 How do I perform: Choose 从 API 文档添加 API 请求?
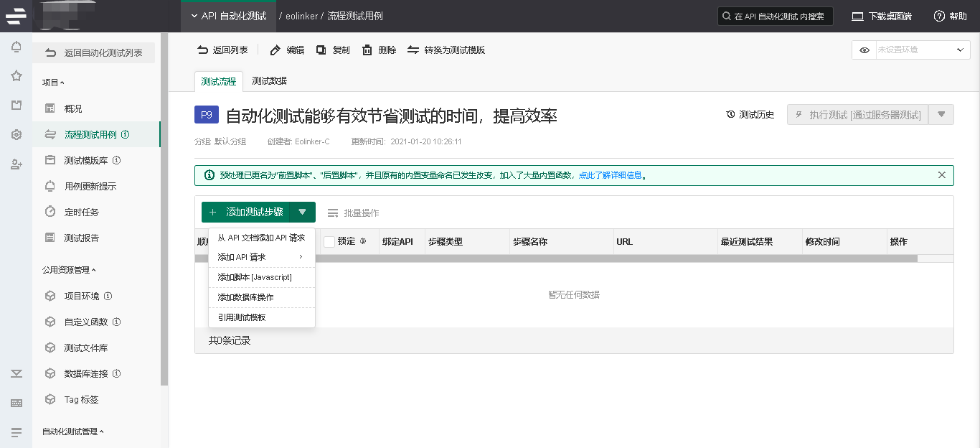(262, 238)
